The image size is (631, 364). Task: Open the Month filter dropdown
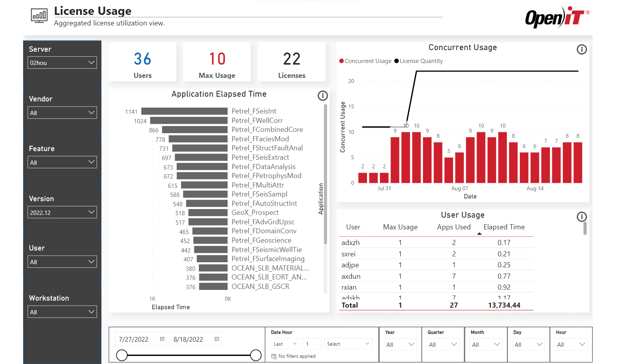(486, 344)
